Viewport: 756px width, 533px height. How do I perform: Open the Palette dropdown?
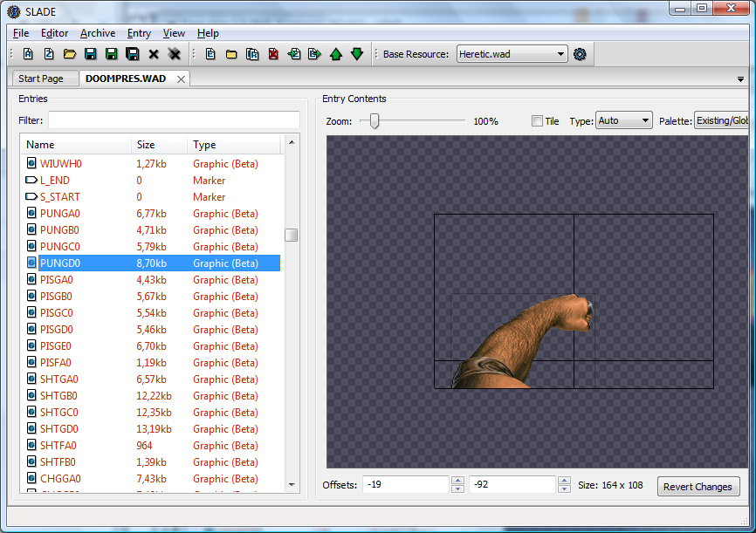pyautogui.click(x=721, y=121)
